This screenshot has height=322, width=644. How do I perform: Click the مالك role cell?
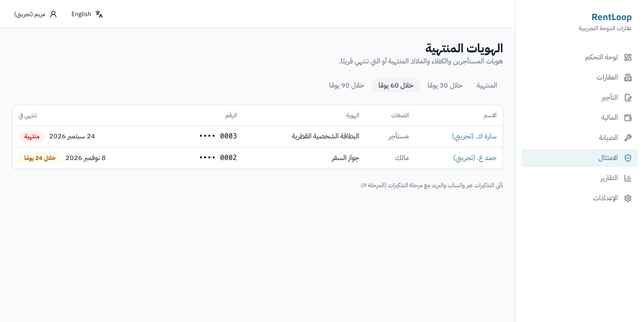pyautogui.click(x=402, y=158)
